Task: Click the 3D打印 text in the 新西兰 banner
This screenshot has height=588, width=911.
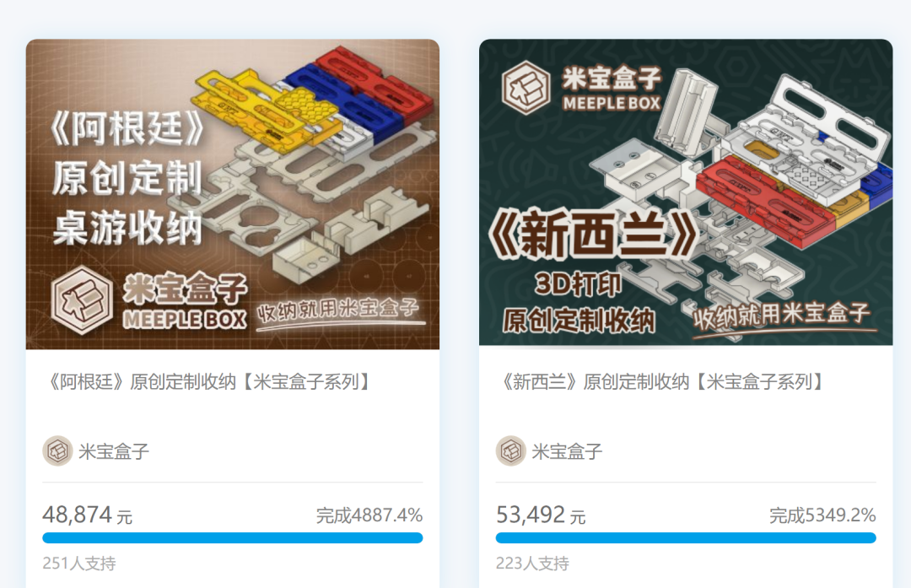Action: coord(578,284)
